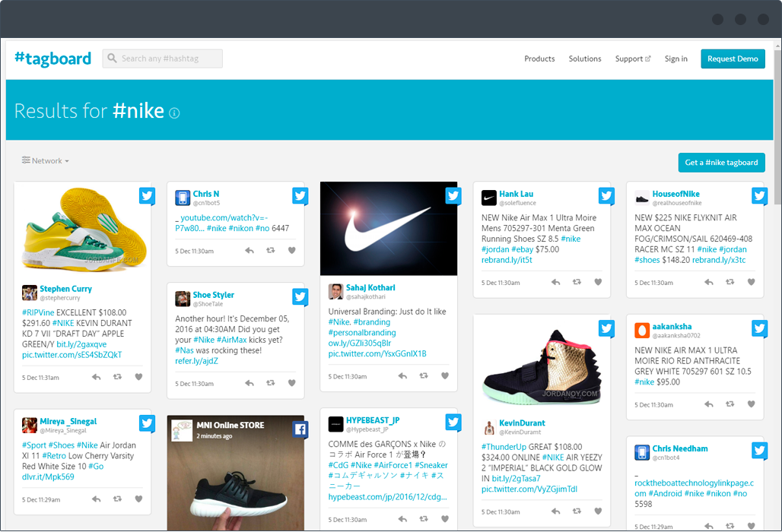Retweet Chris N's post
The image size is (782, 532).
pyautogui.click(x=270, y=251)
